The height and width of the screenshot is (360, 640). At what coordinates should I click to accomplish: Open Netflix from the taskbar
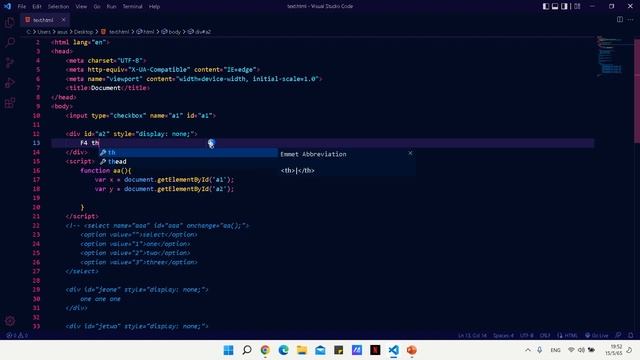[x=375, y=350]
